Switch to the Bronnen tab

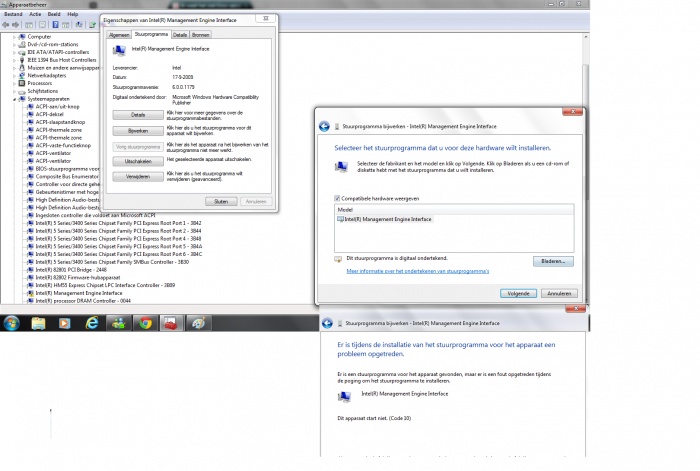[x=200, y=35]
